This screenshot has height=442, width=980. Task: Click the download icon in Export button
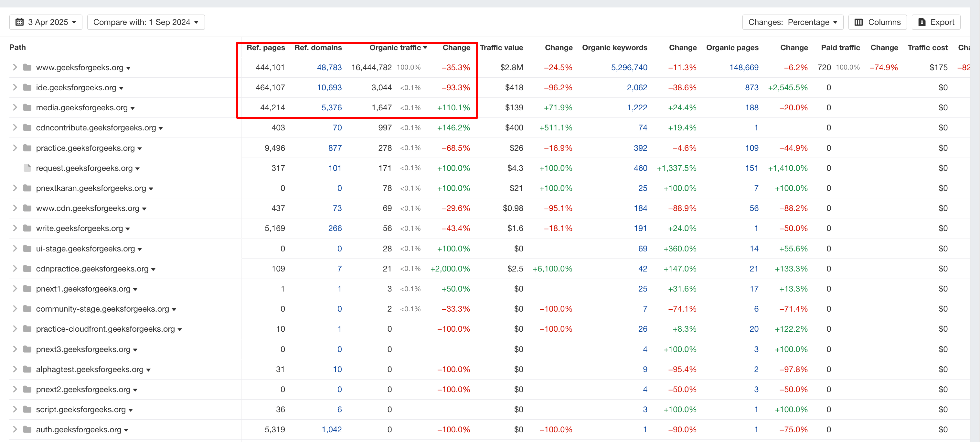click(x=922, y=22)
